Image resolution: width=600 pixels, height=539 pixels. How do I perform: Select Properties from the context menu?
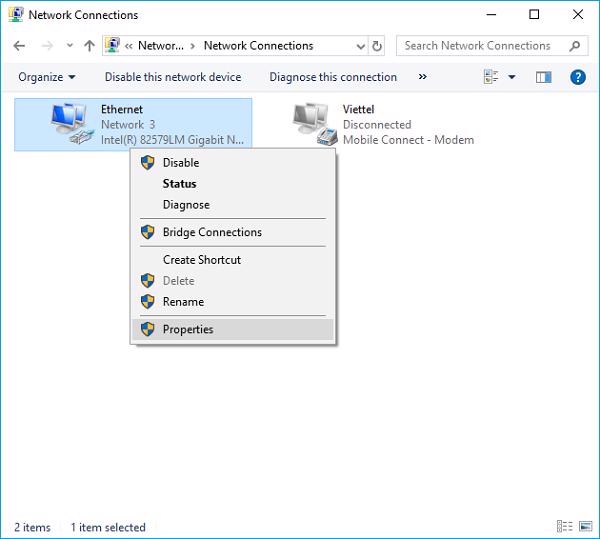188,329
